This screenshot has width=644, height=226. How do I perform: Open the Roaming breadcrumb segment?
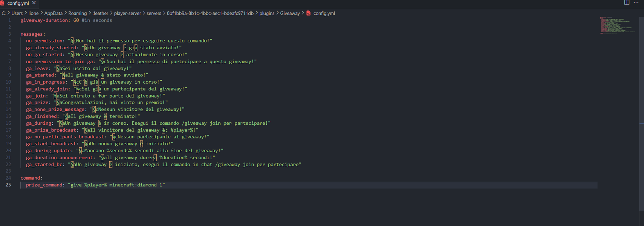click(77, 13)
